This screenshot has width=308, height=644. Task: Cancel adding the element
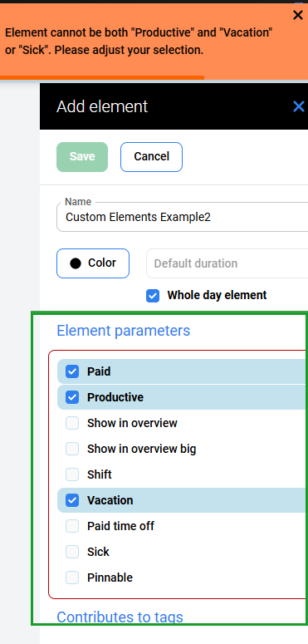point(151,157)
